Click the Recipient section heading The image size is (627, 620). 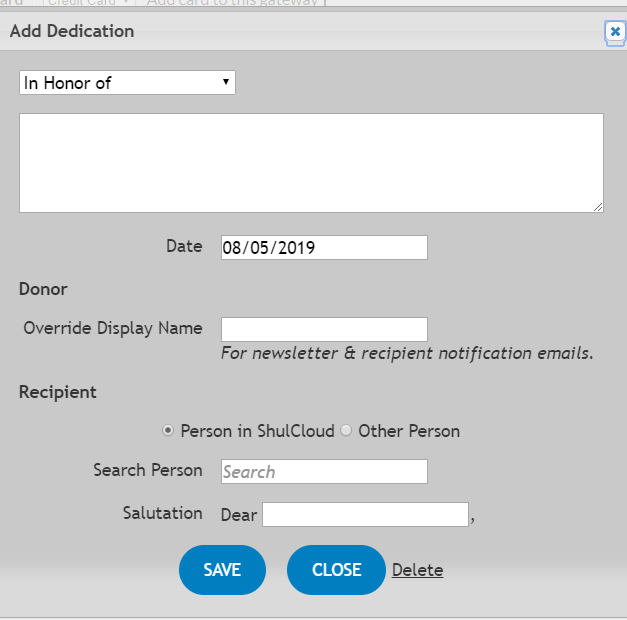[58, 392]
